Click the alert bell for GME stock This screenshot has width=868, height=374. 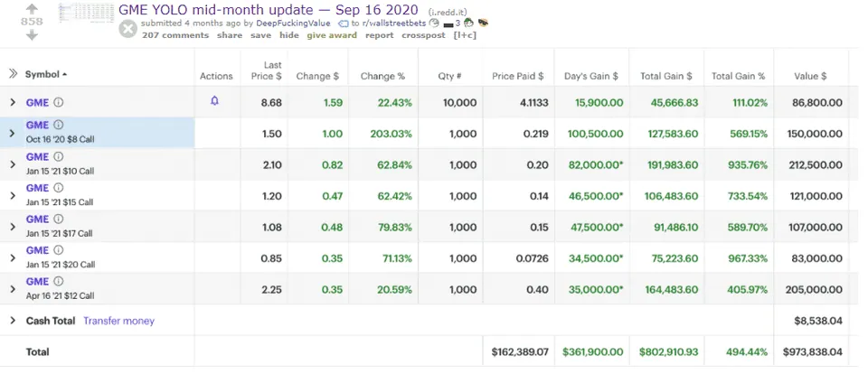tap(215, 100)
